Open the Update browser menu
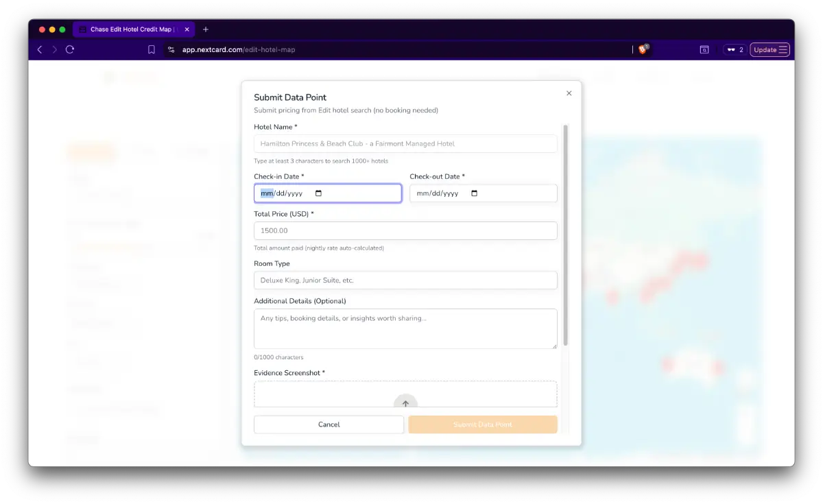This screenshot has width=823, height=504. pos(770,49)
